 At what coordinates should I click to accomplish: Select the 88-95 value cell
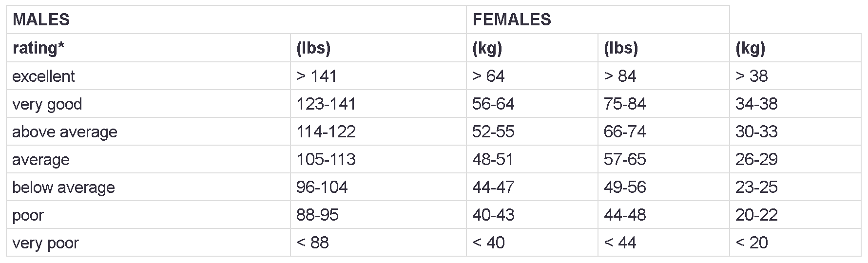click(378, 215)
